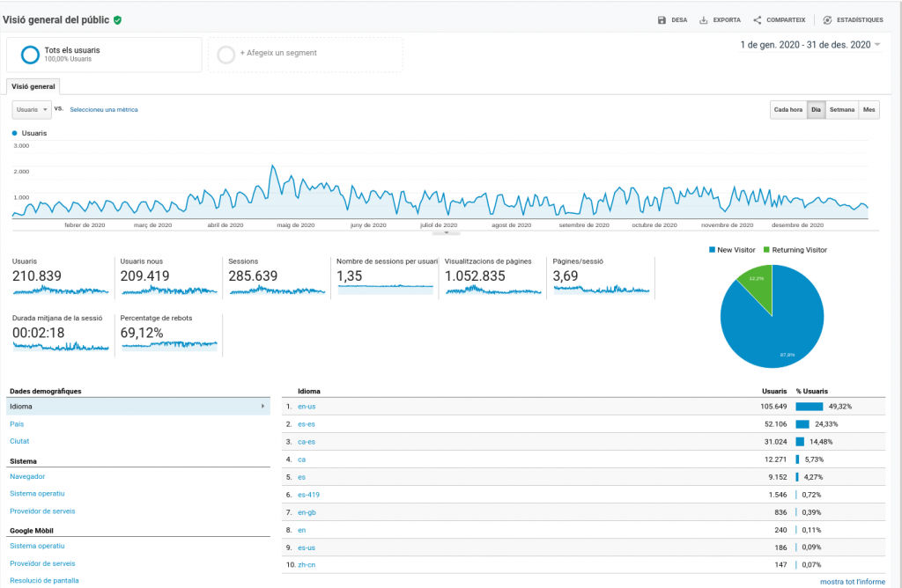This screenshot has height=588, width=902.
Task: Select Setmana time granularity
Action: (x=842, y=109)
